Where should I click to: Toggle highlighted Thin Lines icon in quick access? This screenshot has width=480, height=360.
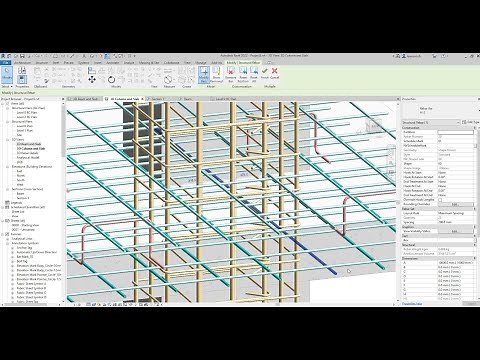click(107, 56)
